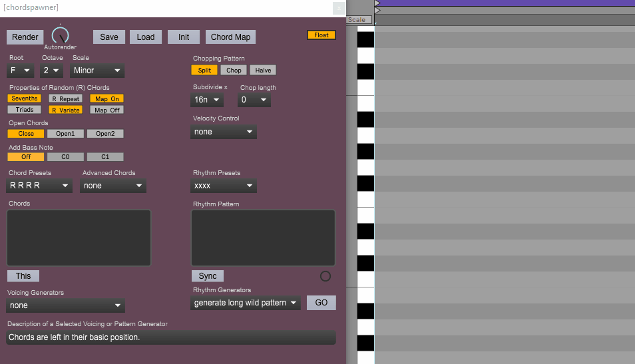Open the Rhythm Generators dropdown
This screenshot has width=635, height=364.
[246, 303]
